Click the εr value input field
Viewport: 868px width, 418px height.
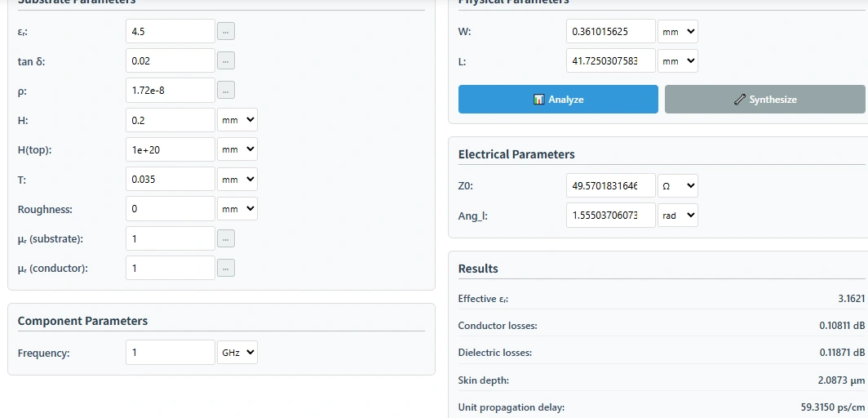tap(170, 32)
